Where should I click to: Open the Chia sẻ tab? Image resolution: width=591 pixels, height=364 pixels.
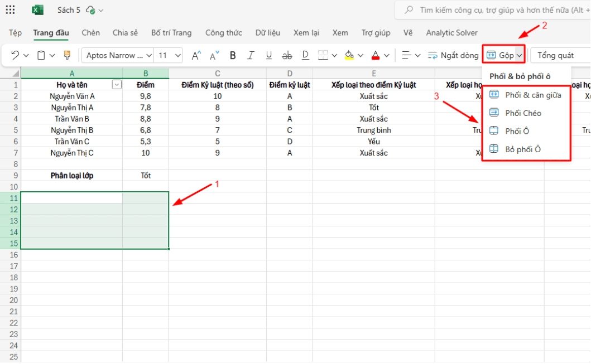(125, 33)
